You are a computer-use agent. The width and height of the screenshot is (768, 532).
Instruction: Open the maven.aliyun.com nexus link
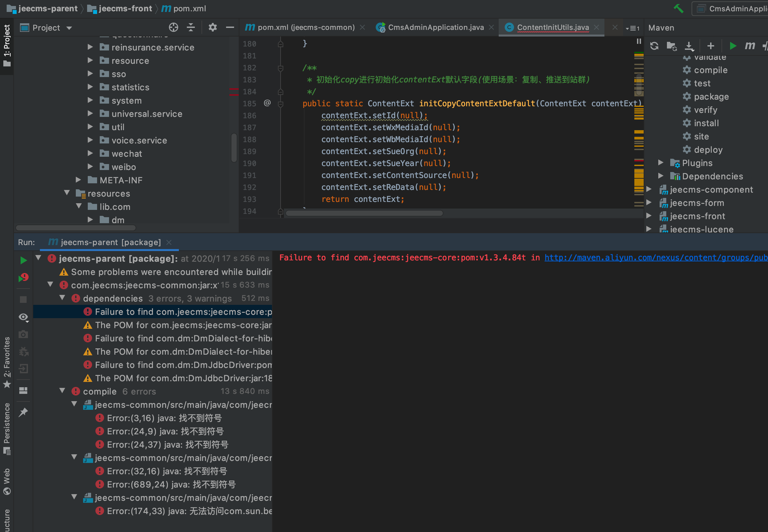656,258
